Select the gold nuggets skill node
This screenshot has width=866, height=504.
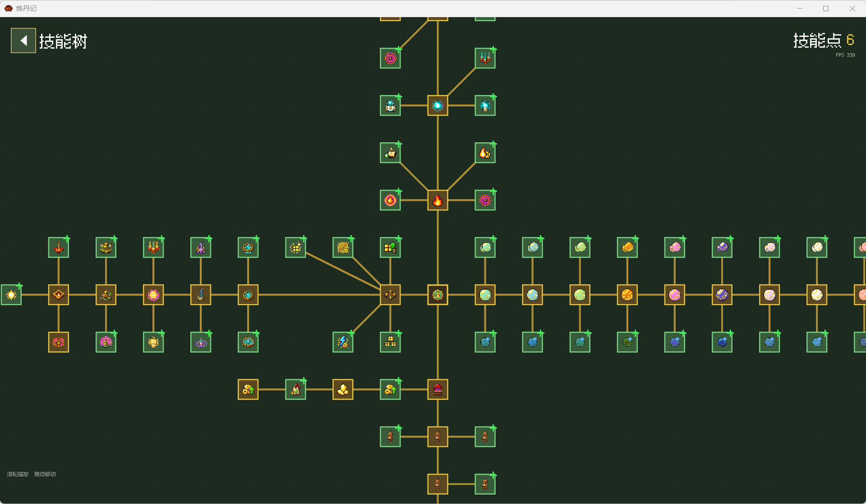pyautogui.click(x=343, y=390)
